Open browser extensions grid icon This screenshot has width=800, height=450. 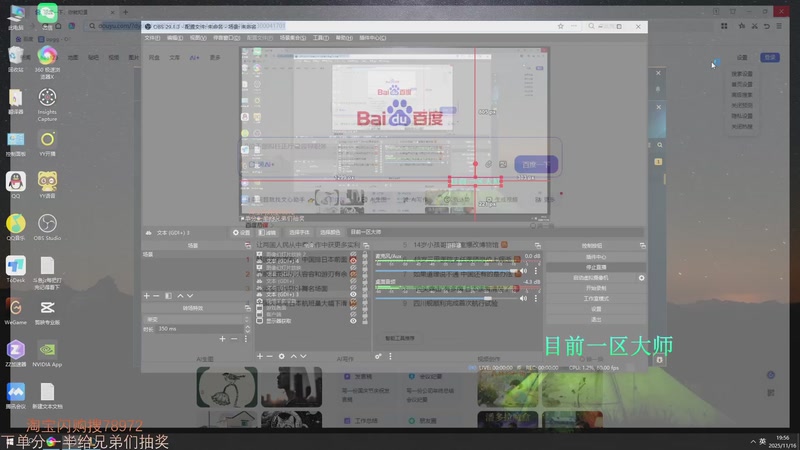tap(724, 26)
